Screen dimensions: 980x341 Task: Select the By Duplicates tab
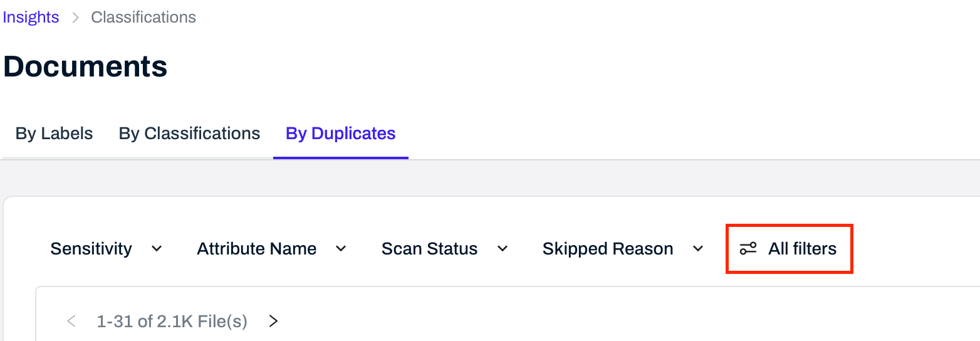point(341,134)
